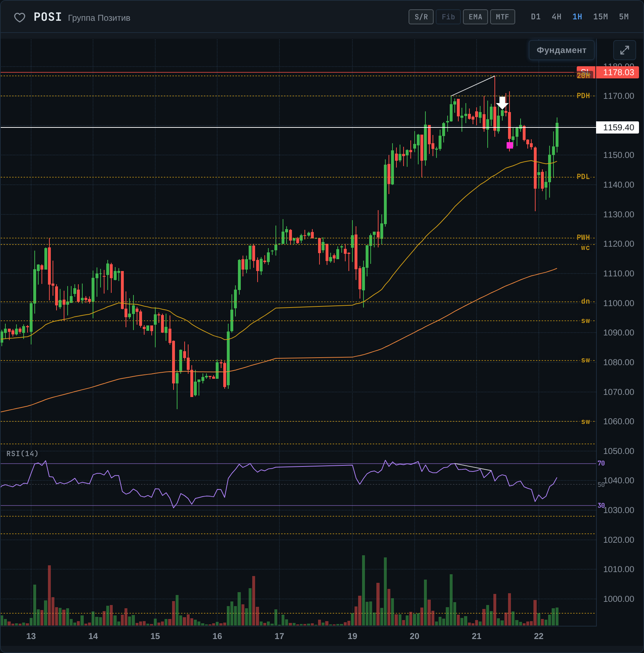Click the Группа Позитив company name
Viewport: 644px width, 653px height.
click(x=99, y=18)
